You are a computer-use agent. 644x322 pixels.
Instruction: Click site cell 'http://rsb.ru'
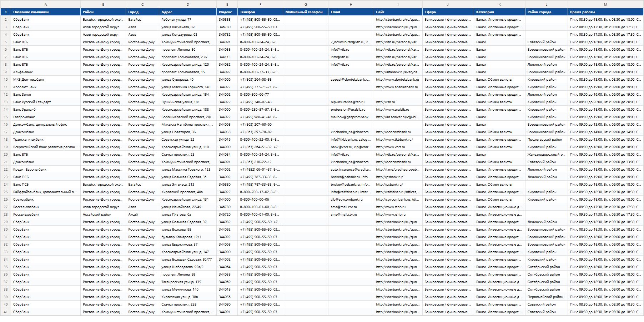[398, 102]
